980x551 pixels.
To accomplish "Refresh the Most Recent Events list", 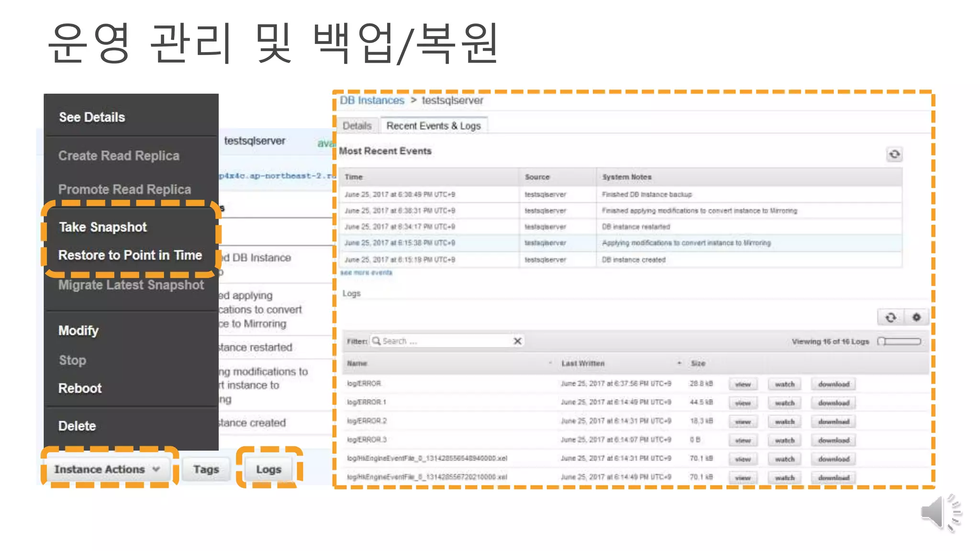I will pyautogui.click(x=894, y=154).
